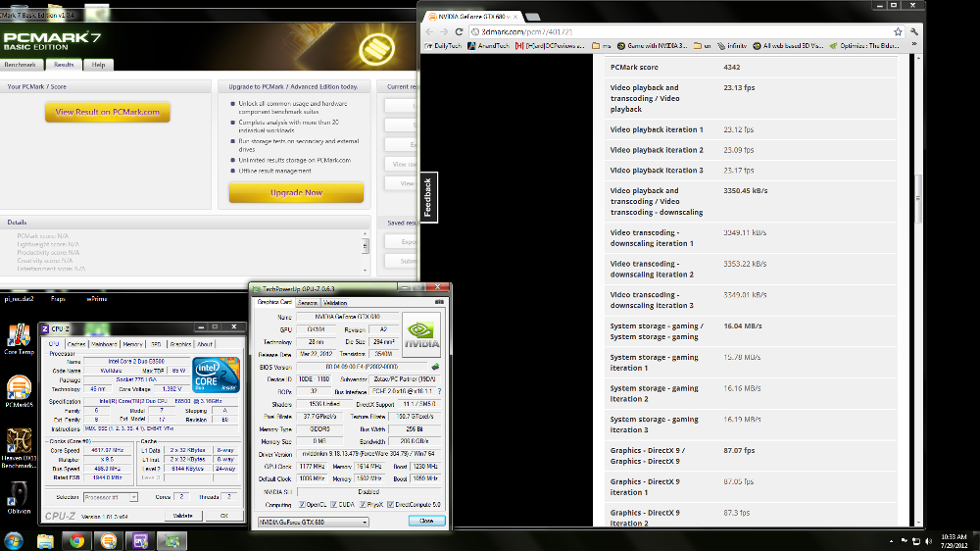Open the DailyTech bookmark
Screen dimensions: 980x551
443,46
